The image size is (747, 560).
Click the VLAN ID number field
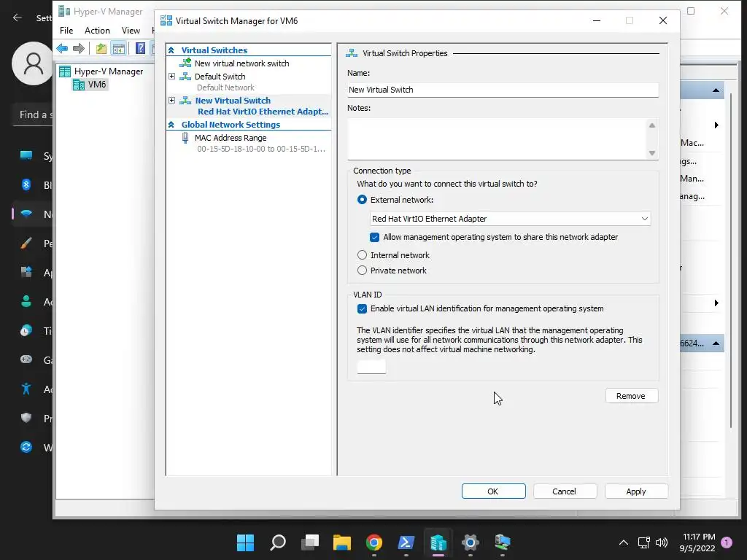click(371, 367)
